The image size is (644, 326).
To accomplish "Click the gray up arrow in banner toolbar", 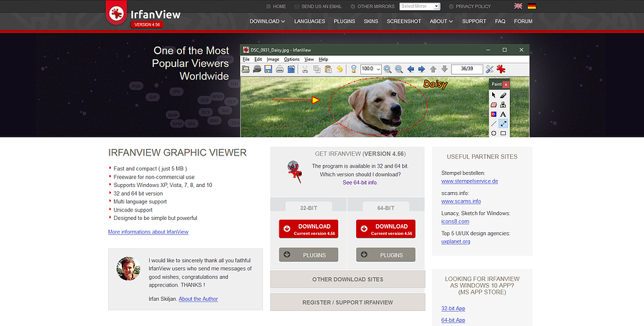I will pyautogui.click(x=433, y=69).
